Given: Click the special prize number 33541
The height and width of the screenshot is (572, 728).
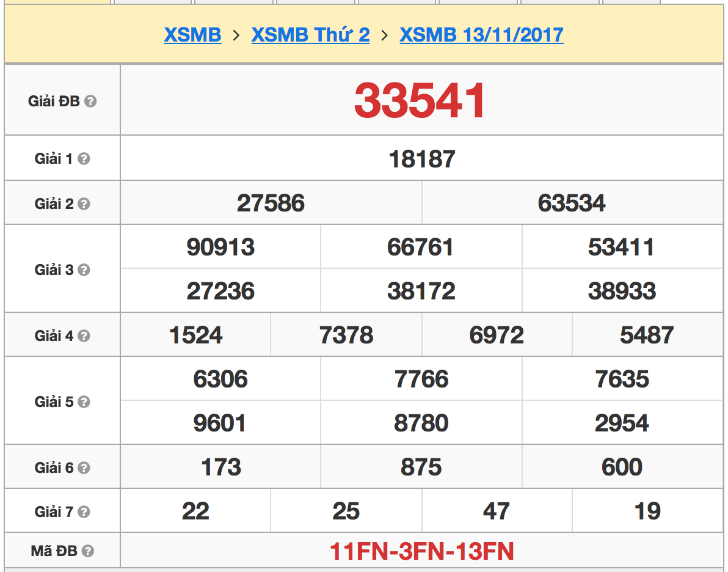Looking at the screenshot, I should pos(421,101).
